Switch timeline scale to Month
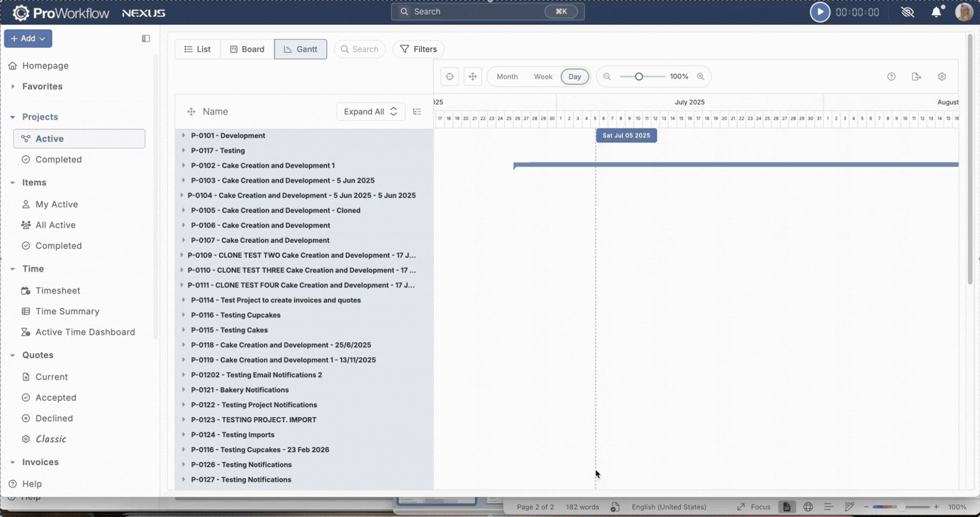980x517 pixels. click(507, 76)
